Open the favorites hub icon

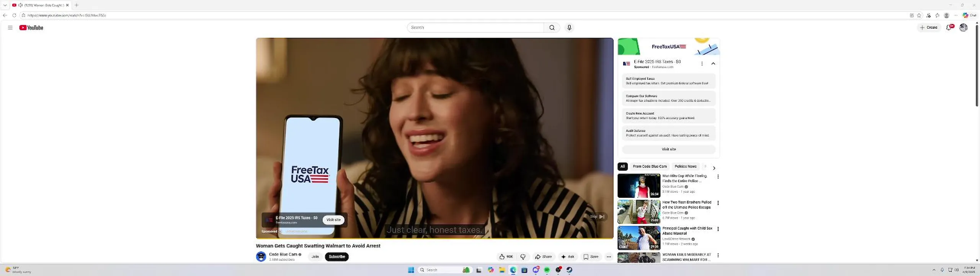937,15
